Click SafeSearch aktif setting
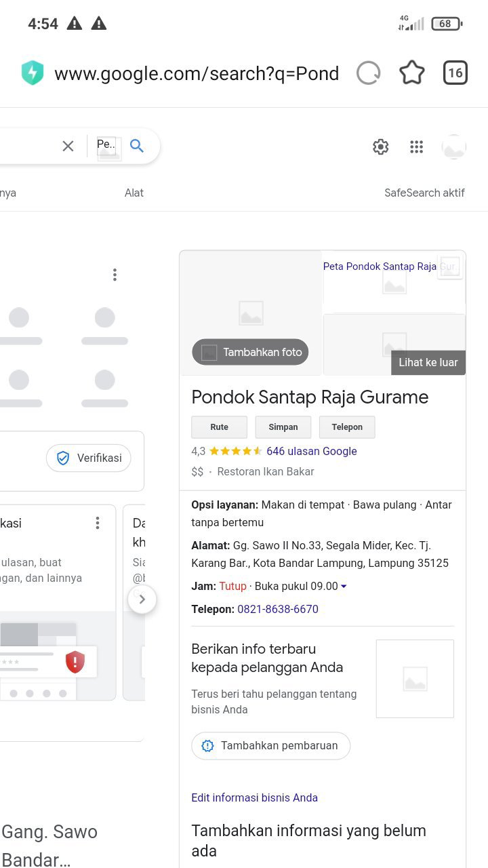488x868 pixels. pos(424,193)
